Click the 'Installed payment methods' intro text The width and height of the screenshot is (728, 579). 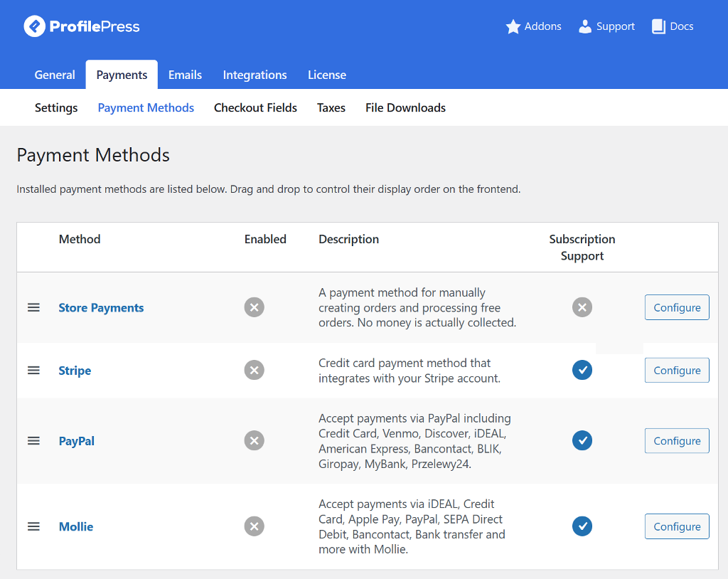(x=269, y=189)
